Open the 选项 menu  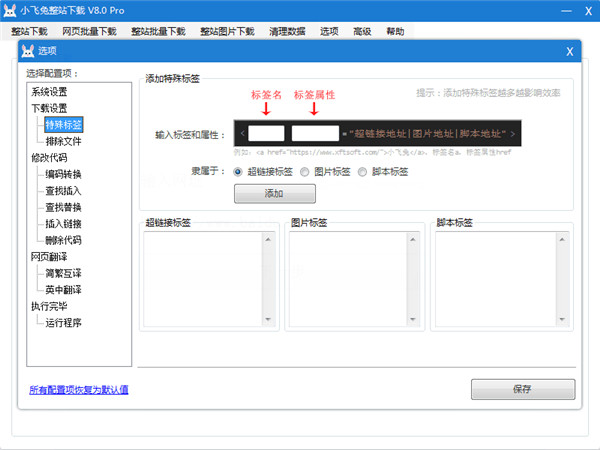click(x=329, y=31)
